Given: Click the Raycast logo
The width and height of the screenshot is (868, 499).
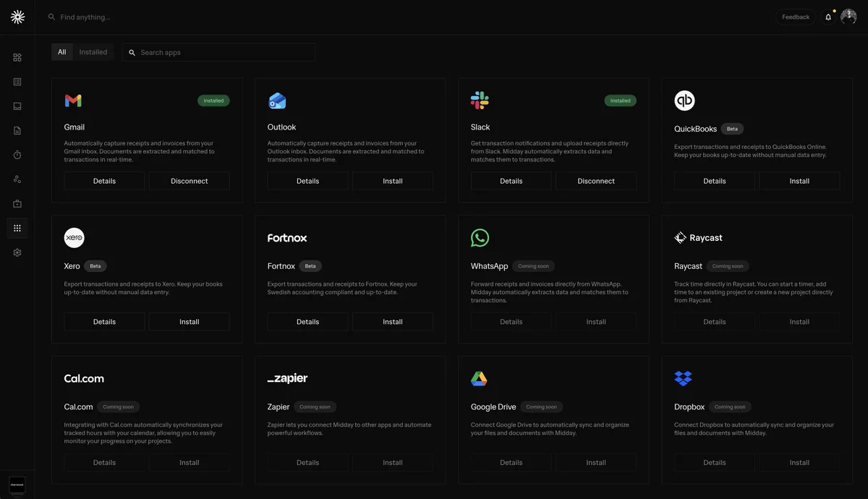Looking at the screenshot, I should tap(698, 238).
